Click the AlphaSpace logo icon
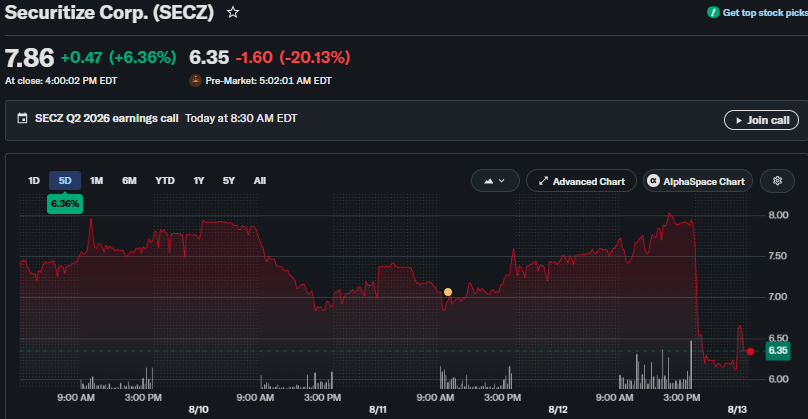Viewport: 808px width, 419px height. point(653,181)
